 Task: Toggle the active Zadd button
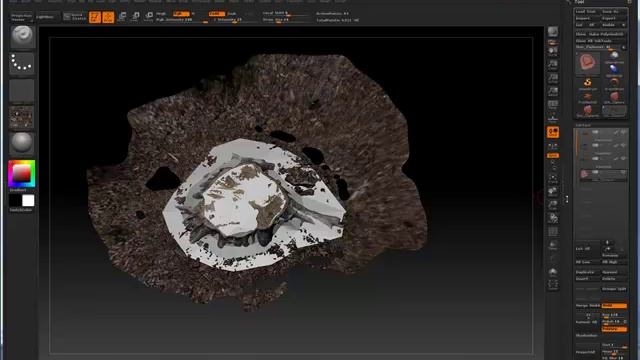[x=216, y=14]
